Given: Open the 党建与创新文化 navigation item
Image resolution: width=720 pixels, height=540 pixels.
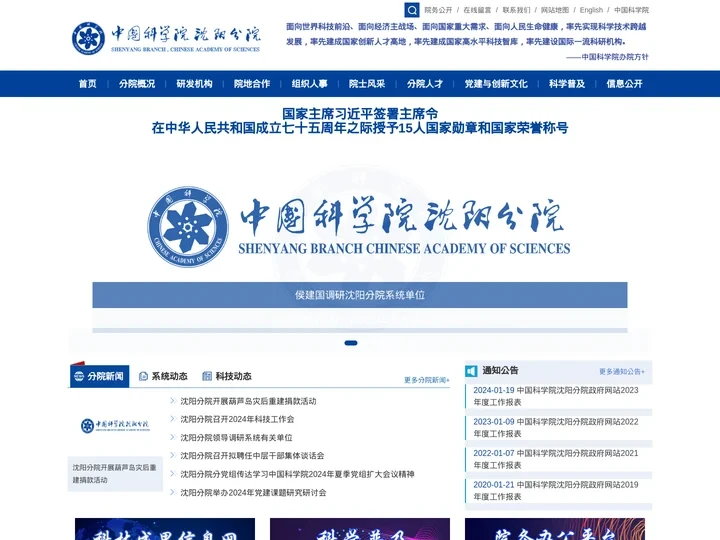Looking at the screenshot, I should tap(496, 84).
